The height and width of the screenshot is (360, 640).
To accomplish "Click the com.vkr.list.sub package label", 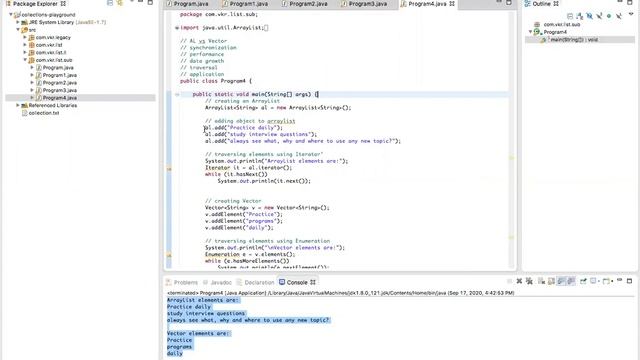I will [x=54, y=60].
